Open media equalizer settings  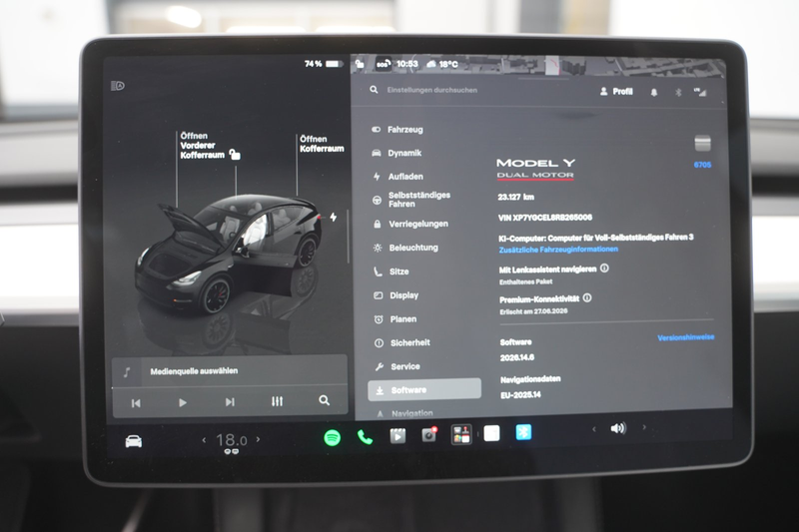[x=277, y=401]
